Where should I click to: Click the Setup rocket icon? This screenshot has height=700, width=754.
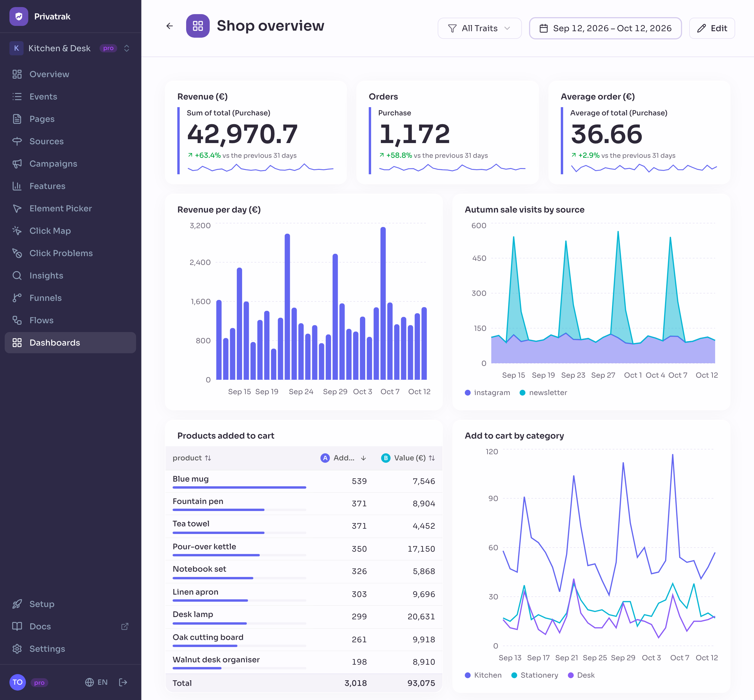(17, 604)
